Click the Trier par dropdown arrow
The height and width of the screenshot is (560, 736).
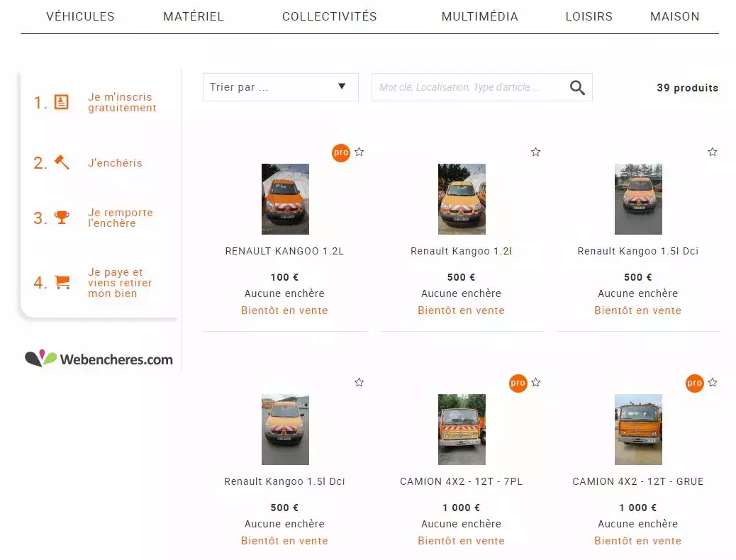(x=342, y=86)
